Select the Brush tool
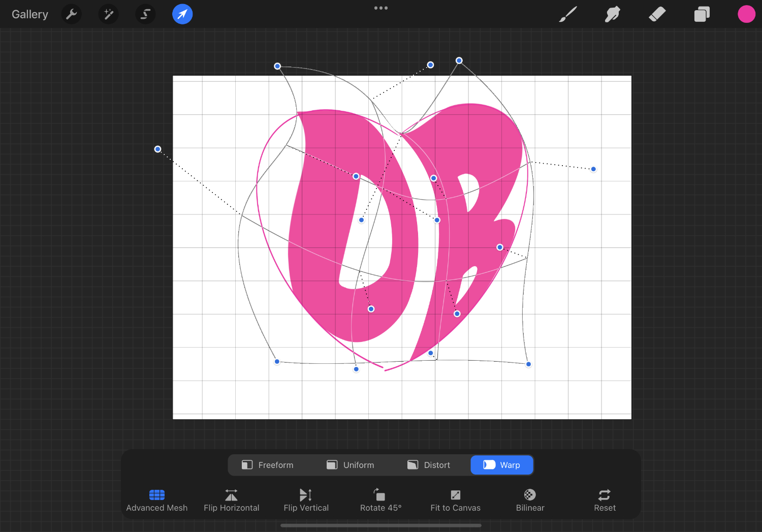762x532 pixels. (567, 14)
